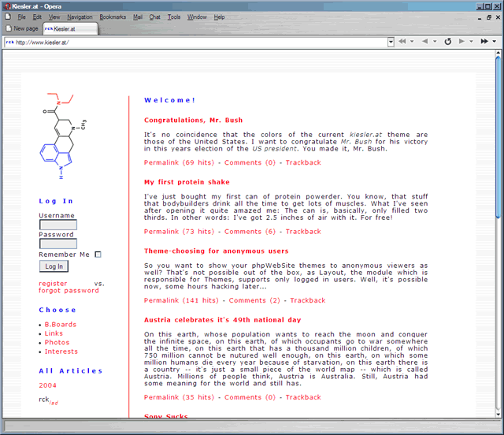Image resolution: width=504 pixels, height=435 pixels.
Task: Click the LSD molecule logo image
Action: 62,136
